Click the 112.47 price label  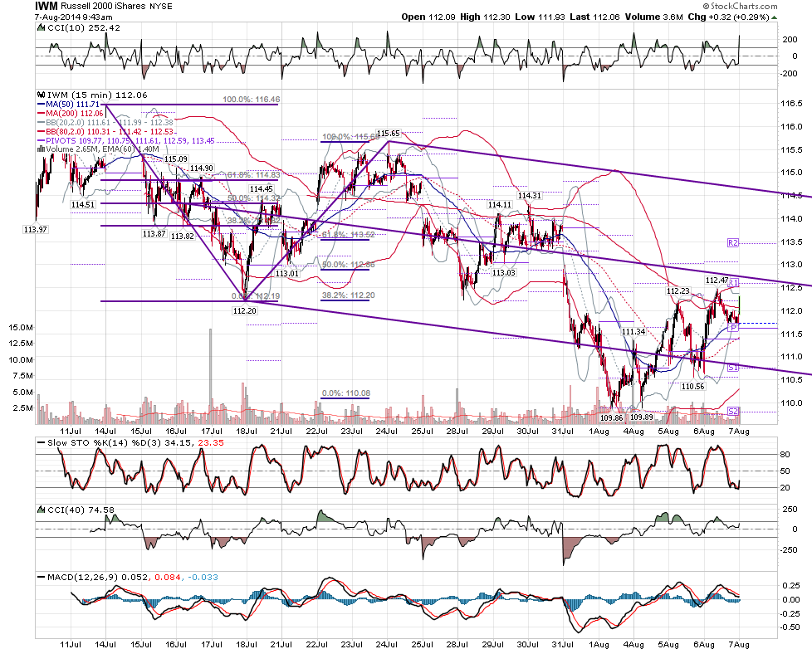pyautogui.click(x=717, y=281)
